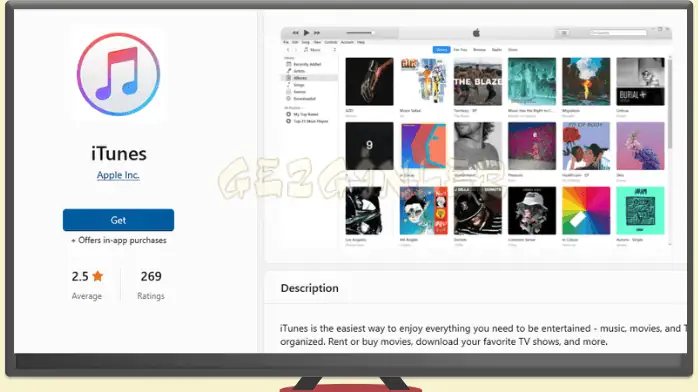Click the fast-forward next track button
This screenshot has width=698, height=392.
(x=317, y=32)
